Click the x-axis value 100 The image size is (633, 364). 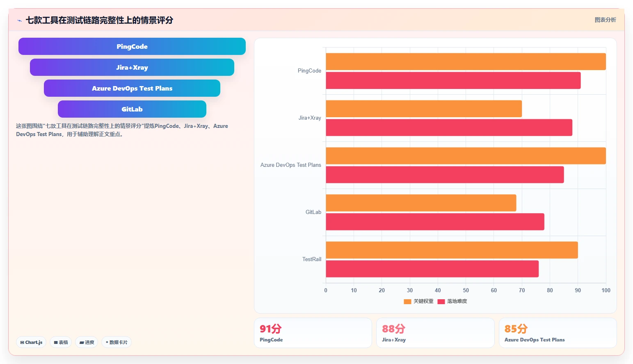pos(606,290)
